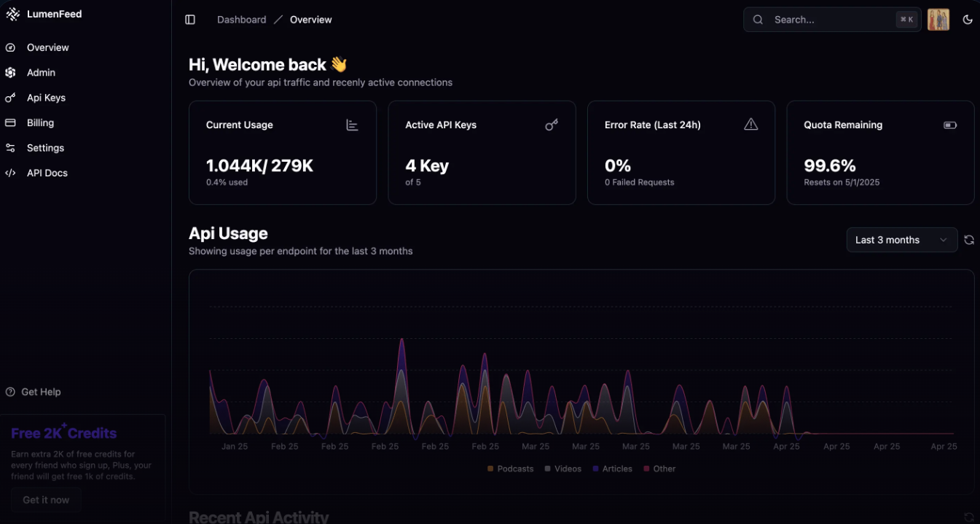Click the Active API Keys key icon
Screen dimensions: 980x524
[x=552, y=125]
